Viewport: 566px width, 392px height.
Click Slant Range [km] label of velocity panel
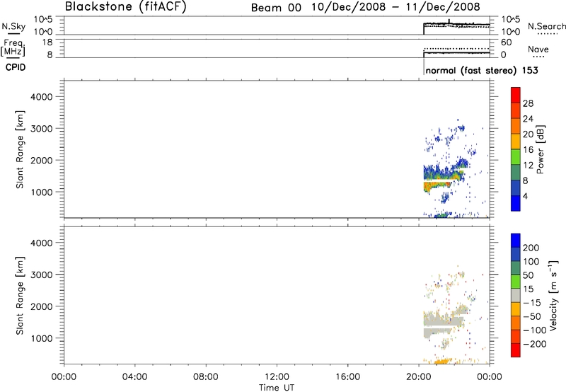click(x=20, y=296)
